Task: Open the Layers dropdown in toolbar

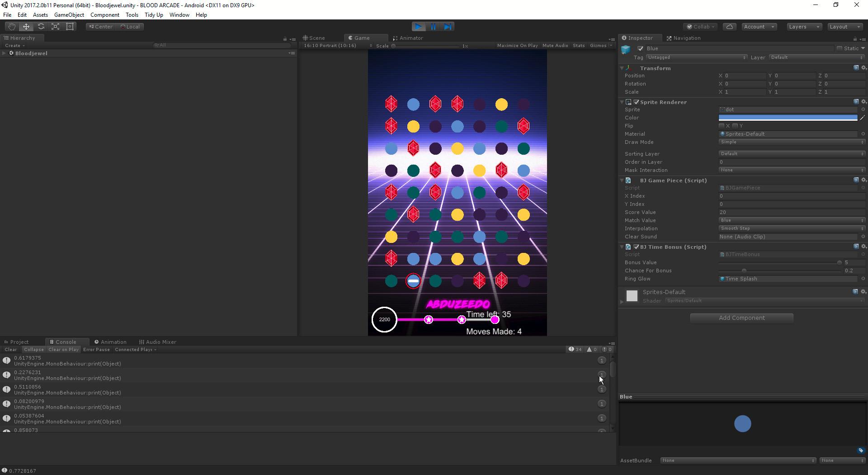Action: (804, 27)
